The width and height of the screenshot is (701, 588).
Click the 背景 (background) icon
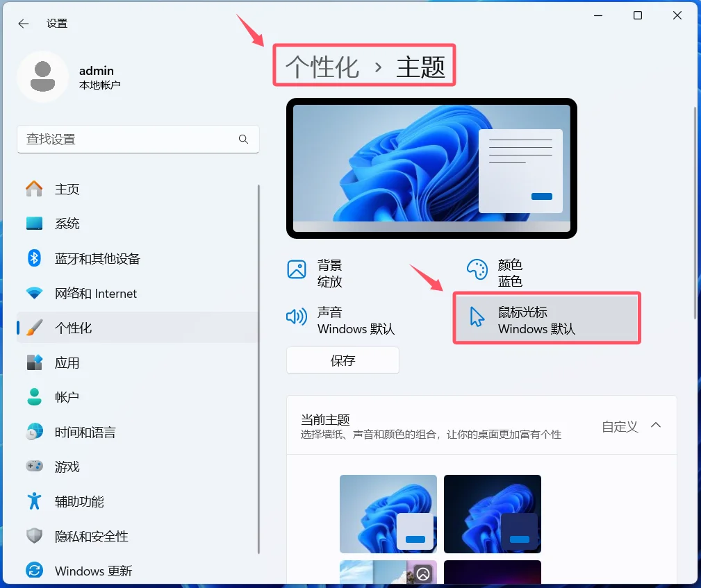tap(297, 269)
